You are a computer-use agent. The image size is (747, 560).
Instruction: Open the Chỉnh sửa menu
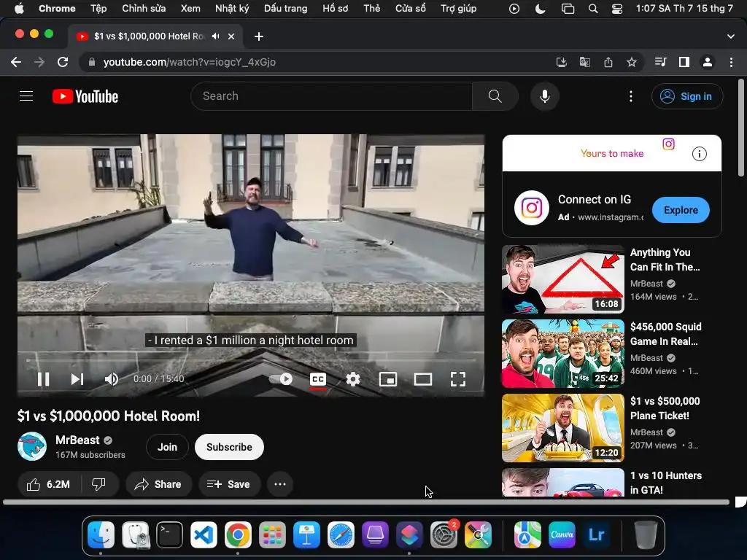pyautogui.click(x=144, y=8)
